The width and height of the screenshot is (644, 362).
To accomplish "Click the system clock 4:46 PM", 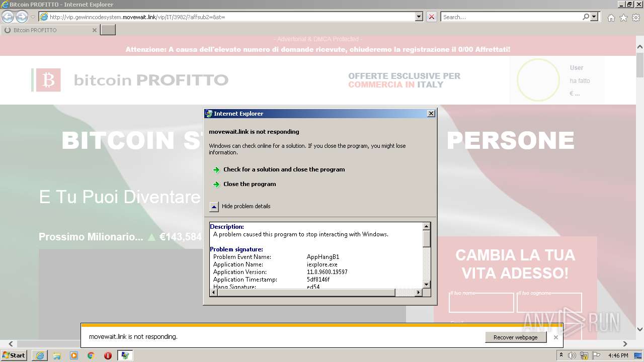I will (x=618, y=355).
